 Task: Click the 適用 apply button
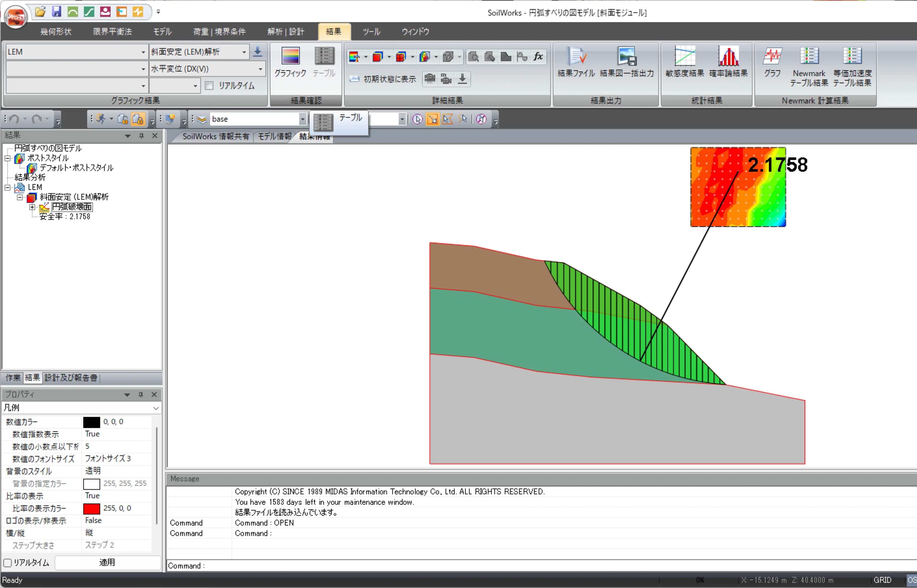pos(107,562)
